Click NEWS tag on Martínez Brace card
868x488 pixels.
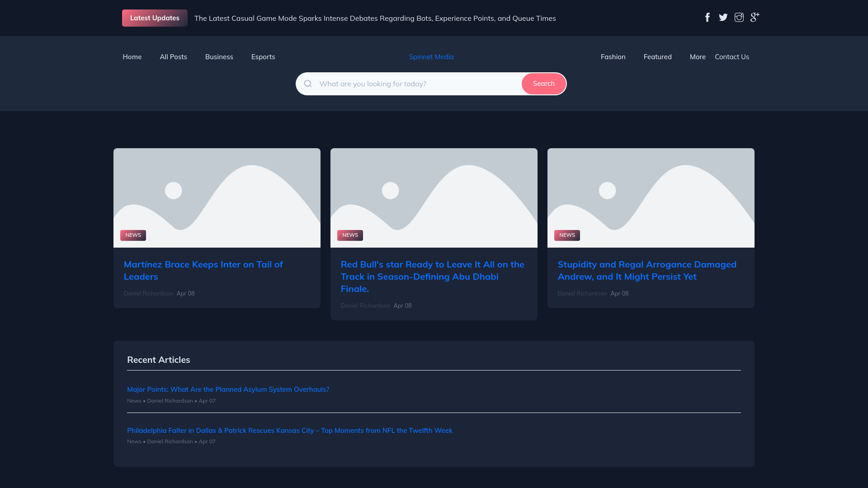click(x=133, y=235)
